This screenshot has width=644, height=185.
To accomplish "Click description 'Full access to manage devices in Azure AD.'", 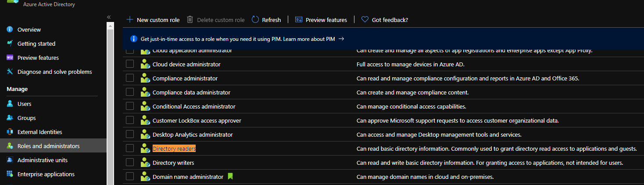I will (410, 64).
